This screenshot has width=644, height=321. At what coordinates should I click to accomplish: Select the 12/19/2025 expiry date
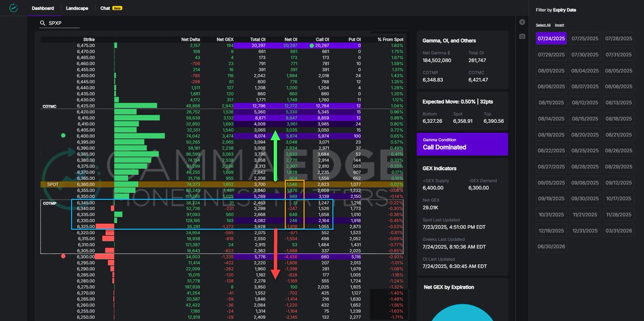[x=552, y=230]
